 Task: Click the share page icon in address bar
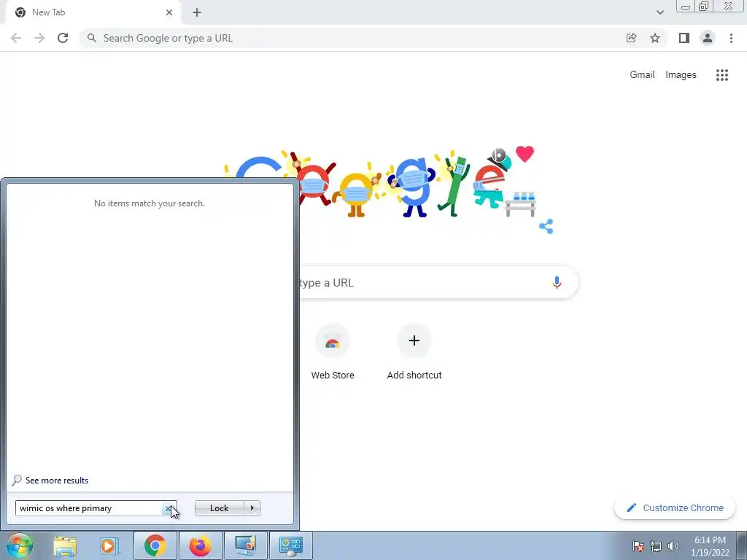(631, 38)
